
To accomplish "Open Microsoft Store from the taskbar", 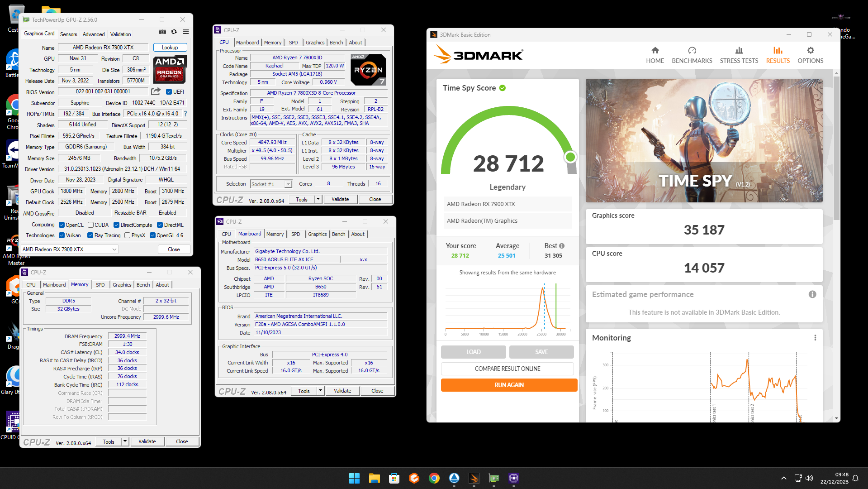I will click(394, 478).
